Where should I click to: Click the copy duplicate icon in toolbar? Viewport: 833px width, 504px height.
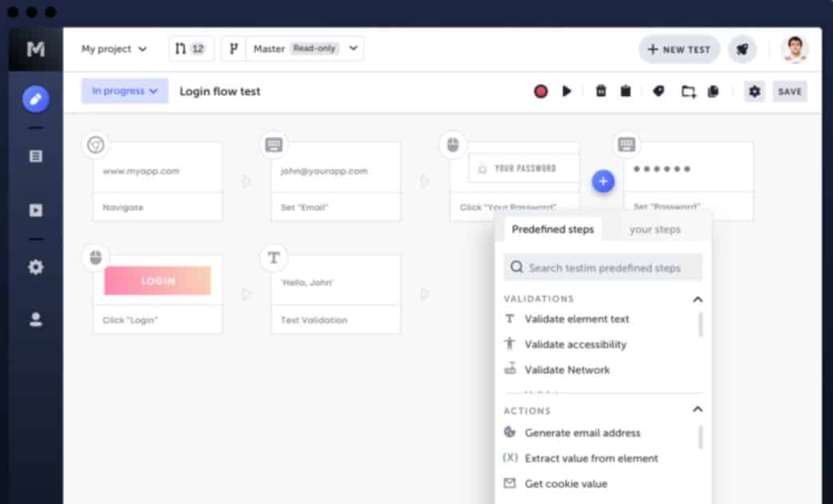click(x=714, y=91)
